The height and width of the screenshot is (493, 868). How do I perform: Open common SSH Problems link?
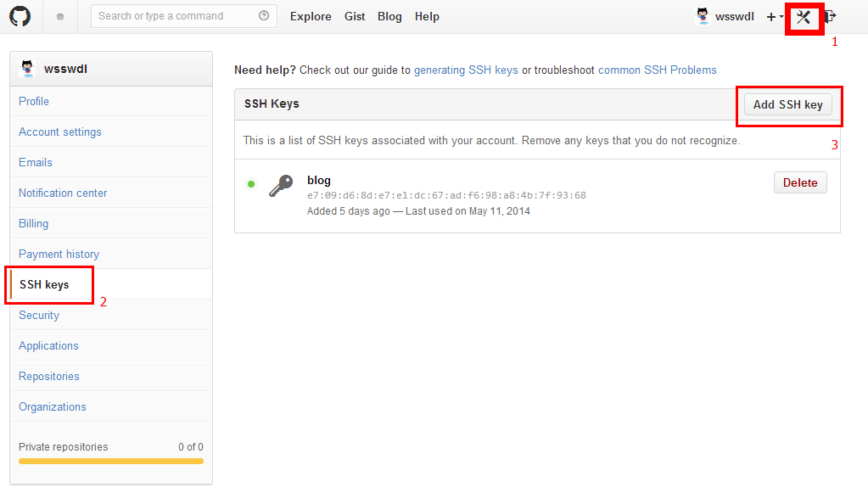pos(657,70)
